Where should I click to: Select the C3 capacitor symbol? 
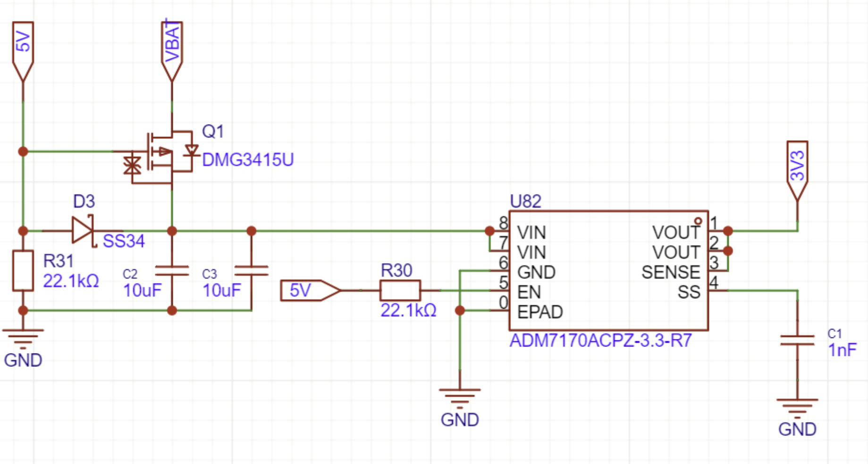[251, 271]
